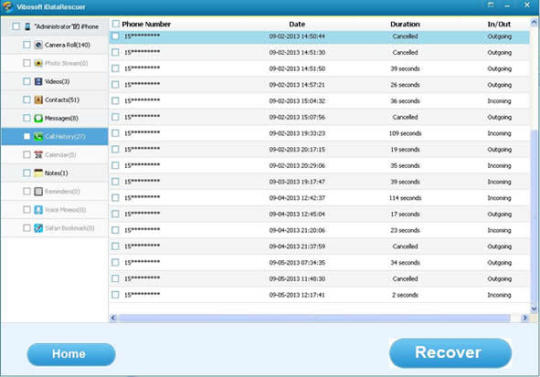Select the date 09-02-2013 15:07:56
The width and height of the screenshot is (540, 377).
click(297, 117)
